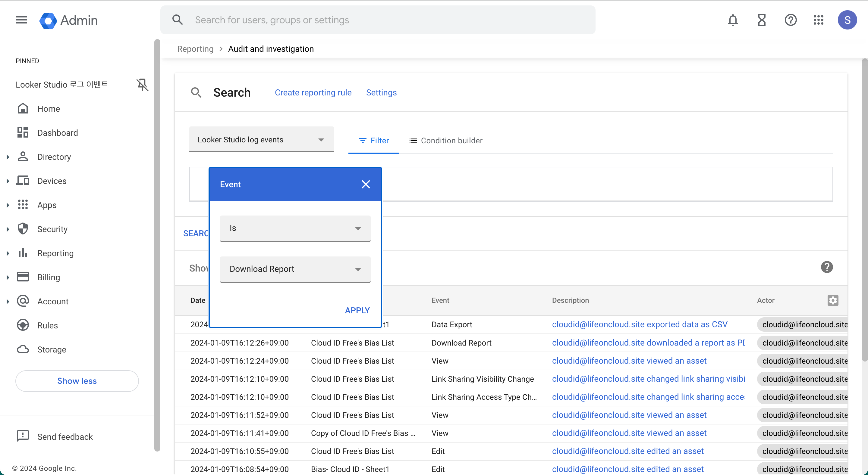Click the admin search input field

377,20
